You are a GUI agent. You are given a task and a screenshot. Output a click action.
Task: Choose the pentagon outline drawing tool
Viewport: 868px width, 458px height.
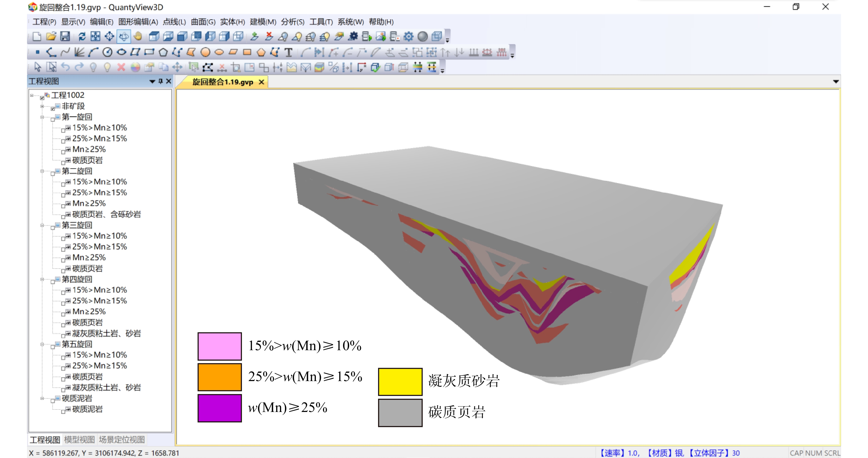tap(163, 52)
